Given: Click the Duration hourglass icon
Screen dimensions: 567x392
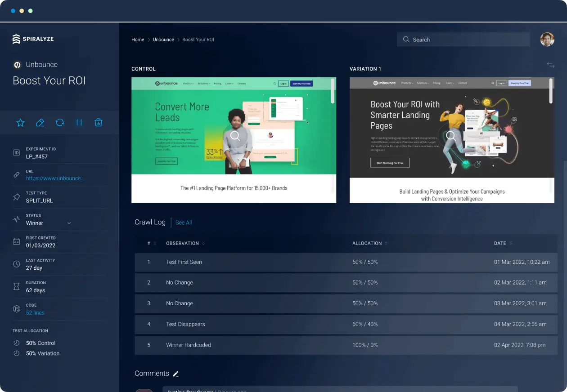Looking at the screenshot, I should [x=17, y=286].
